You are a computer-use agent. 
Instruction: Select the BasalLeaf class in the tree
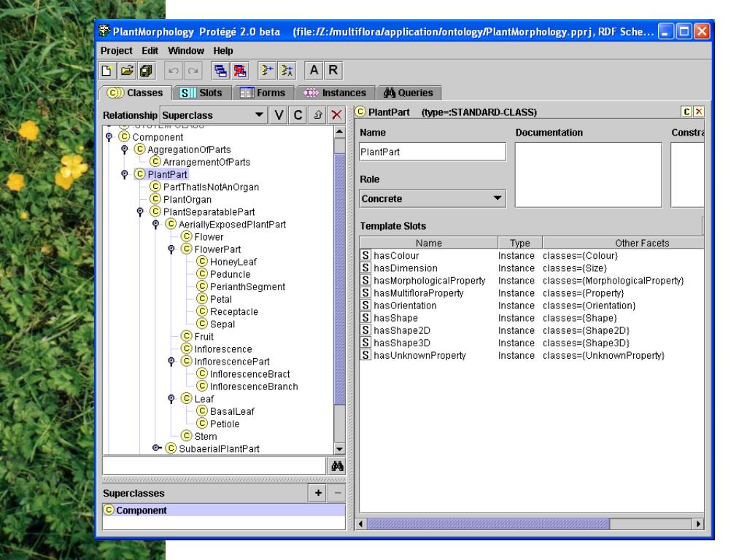coord(232,411)
